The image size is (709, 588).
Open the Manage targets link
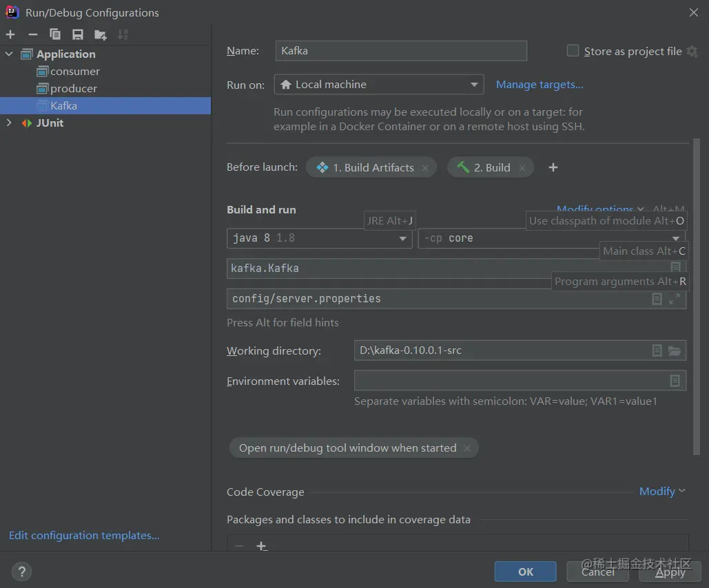coord(540,85)
